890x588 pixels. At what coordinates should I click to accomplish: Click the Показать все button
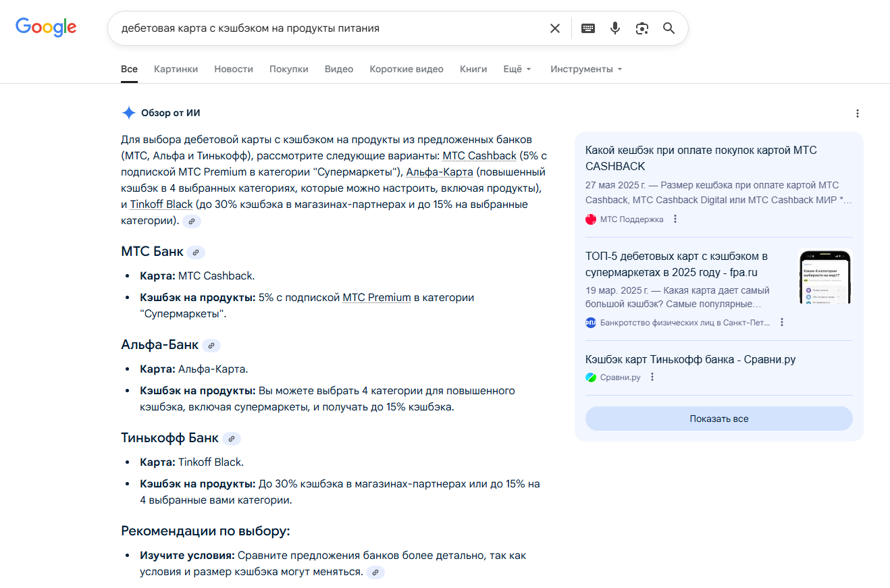[719, 419]
